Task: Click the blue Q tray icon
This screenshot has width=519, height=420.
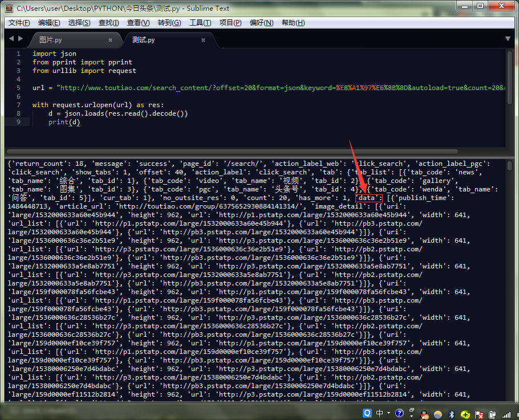Action: (367, 413)
